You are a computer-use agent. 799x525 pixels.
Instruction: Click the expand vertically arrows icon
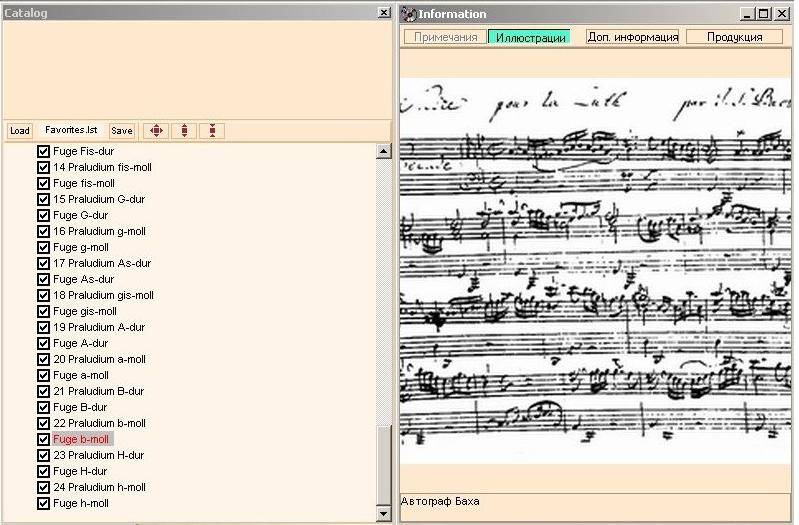point(184,131)
